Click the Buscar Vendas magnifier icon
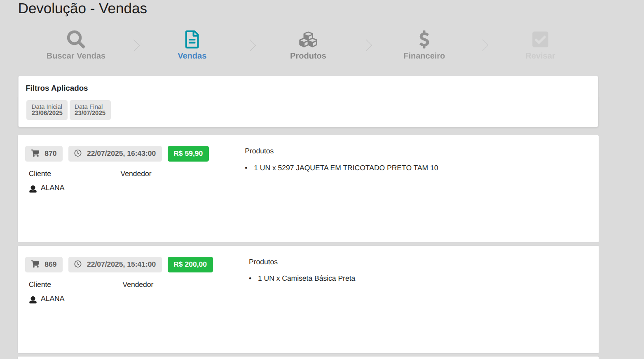This screenshot has width=644, height=359. click(76, 40)
